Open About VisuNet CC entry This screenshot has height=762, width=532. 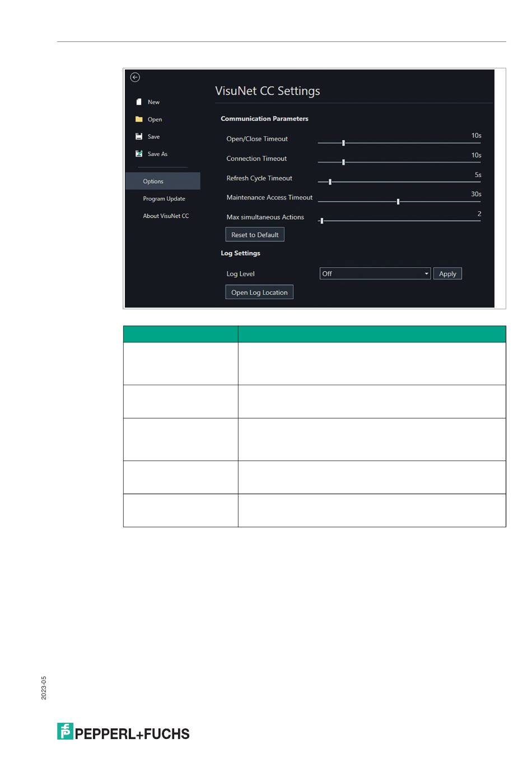(x=166, y=216)
